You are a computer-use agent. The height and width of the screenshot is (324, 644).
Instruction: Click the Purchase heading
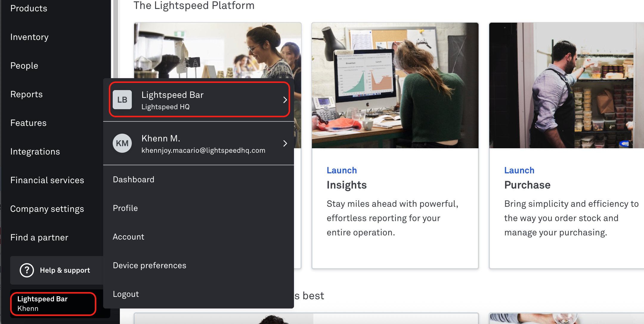[x=527, y=185]
